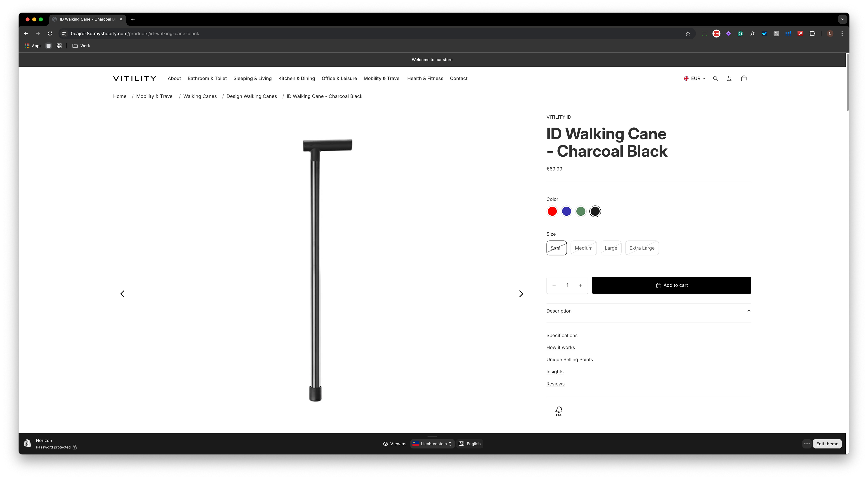The width and height of the screenshot is (868, 479).
Task: Select the Medium size option
Action: click(583, 248)
